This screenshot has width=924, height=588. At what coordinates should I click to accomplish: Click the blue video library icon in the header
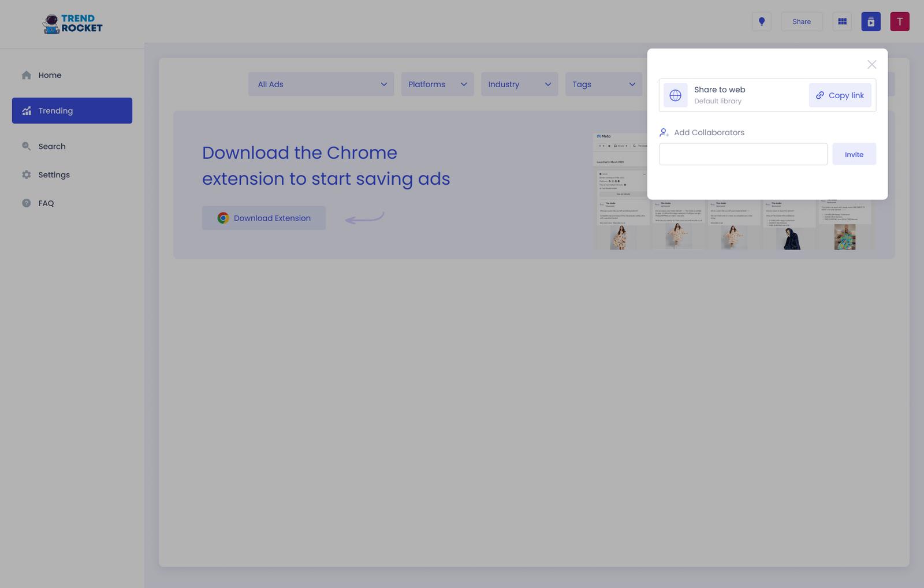(871, 21)
